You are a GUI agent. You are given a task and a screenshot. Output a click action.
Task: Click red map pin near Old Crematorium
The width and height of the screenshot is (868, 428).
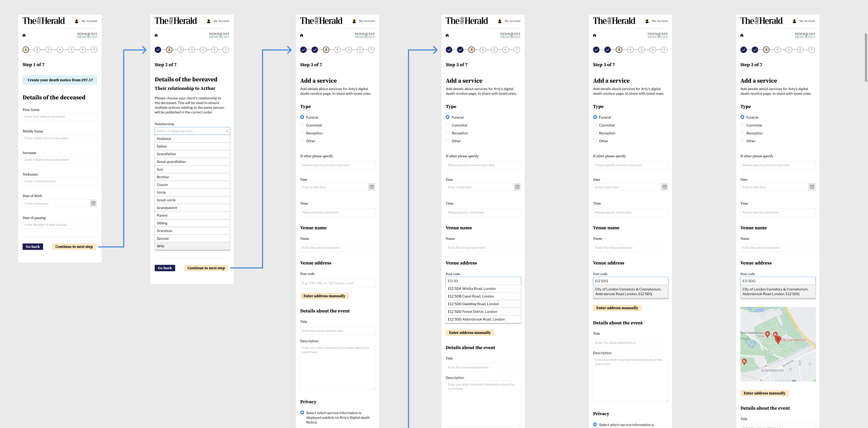click(778, 339)
